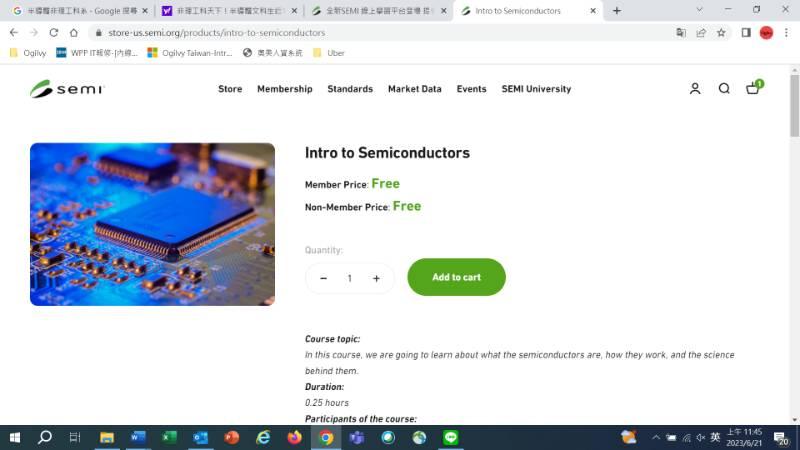Expand the tab search chevron
Screen dimensions: 800x450
tap(699, 10)
